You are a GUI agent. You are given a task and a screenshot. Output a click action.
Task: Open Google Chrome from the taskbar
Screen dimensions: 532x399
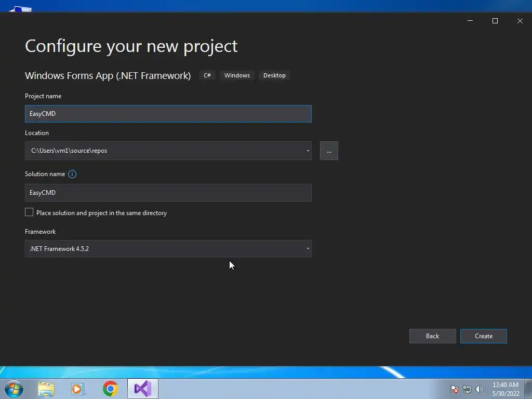click(x=111, y=389)
